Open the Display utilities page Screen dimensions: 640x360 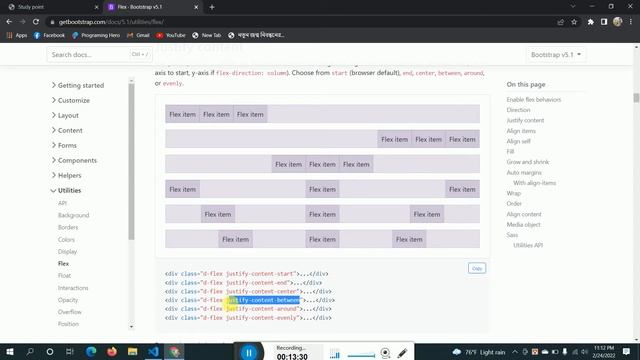[67, 251]
